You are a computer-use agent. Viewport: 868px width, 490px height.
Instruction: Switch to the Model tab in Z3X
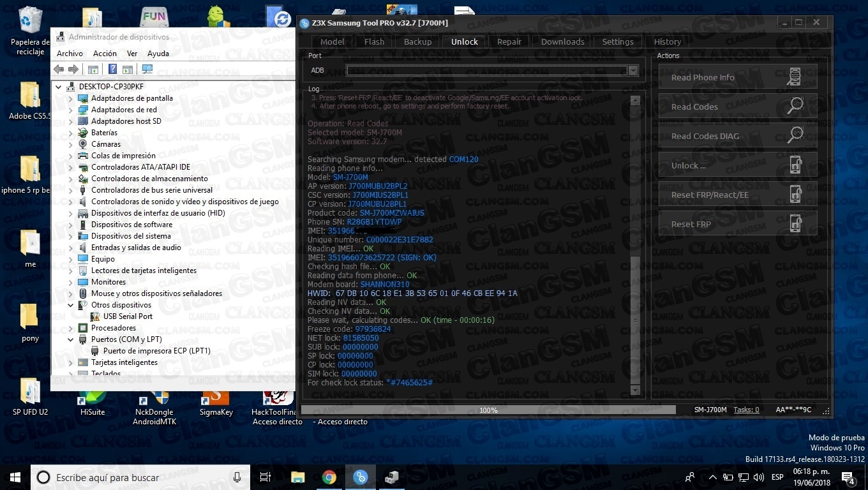pyautogui.click(x=332, y=41)
